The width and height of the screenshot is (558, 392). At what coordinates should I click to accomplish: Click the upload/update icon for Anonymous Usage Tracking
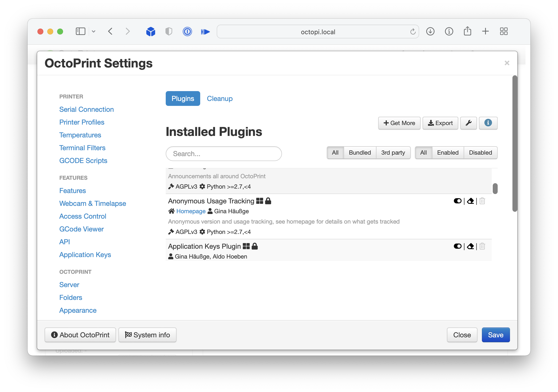pos(471,201)
